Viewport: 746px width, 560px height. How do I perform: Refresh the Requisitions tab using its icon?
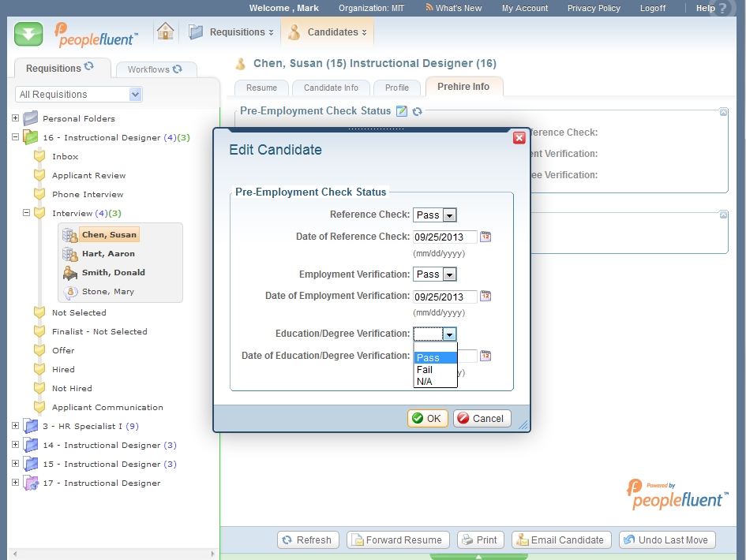[x=89, y=68]
